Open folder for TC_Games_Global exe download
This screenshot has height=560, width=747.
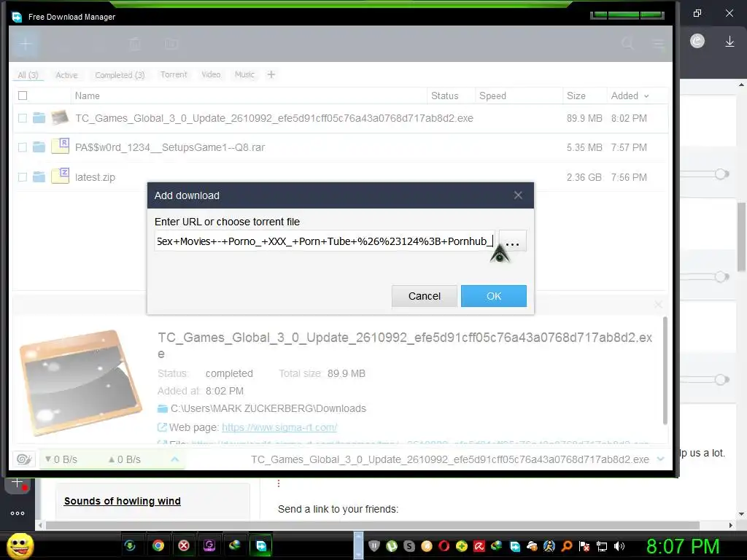pos(39,117)
